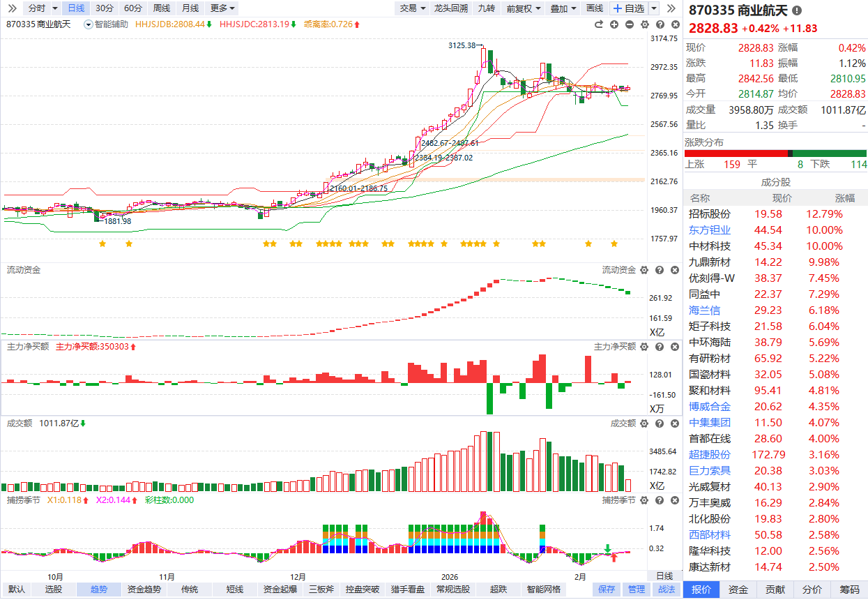This screenshot has width=868, height=600.
Task: Click the 涨跌分布 red-green distribution bar
Action: pyautogui.click(x=775, y=153)
